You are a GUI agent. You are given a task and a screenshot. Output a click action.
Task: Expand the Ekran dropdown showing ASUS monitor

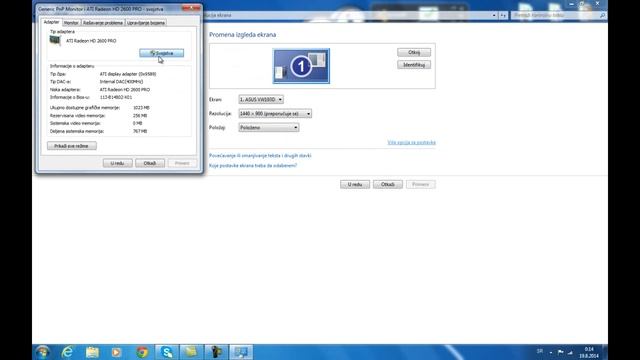pyautogui.click(x=261, y=100)
